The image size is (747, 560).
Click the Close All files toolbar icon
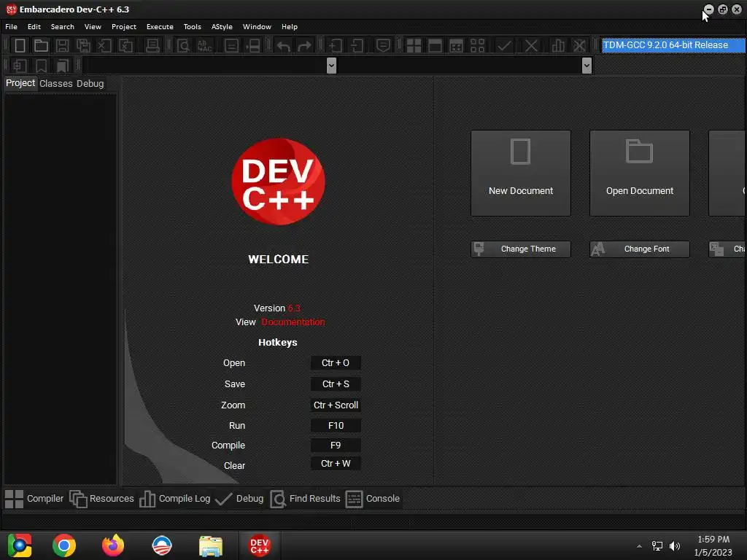coord(125,46)
